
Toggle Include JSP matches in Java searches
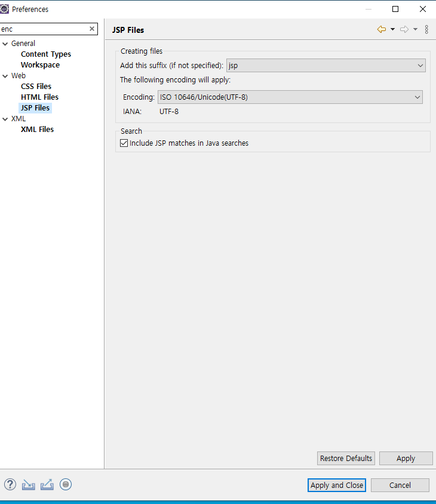point(124,143)
